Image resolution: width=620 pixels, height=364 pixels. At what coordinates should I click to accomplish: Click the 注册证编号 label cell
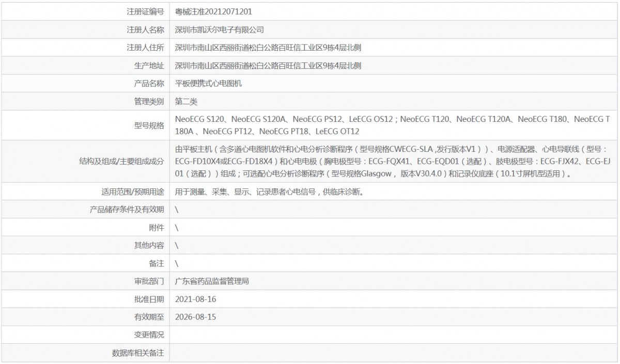pos(85,11)
